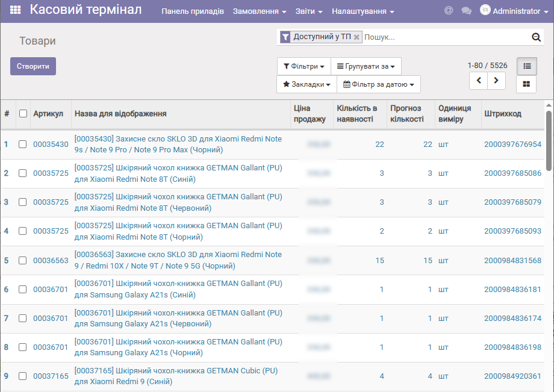Open the Групувати за dropdown
The height and width of the screenshot is (392, 554).
366,66
